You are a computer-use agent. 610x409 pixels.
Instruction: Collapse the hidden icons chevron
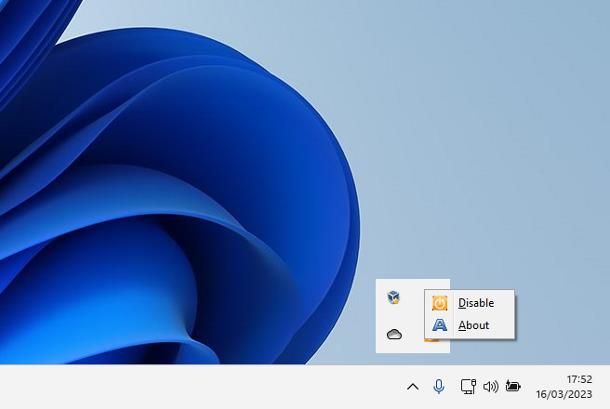click(413, 387)
